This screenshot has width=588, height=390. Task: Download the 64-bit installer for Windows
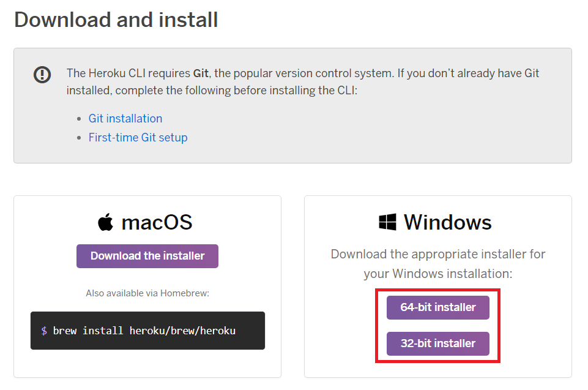tap(438, 307)
